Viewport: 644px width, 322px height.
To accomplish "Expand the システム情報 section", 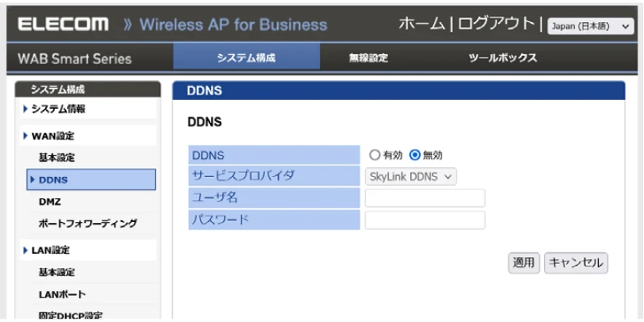I will [88, 109].
